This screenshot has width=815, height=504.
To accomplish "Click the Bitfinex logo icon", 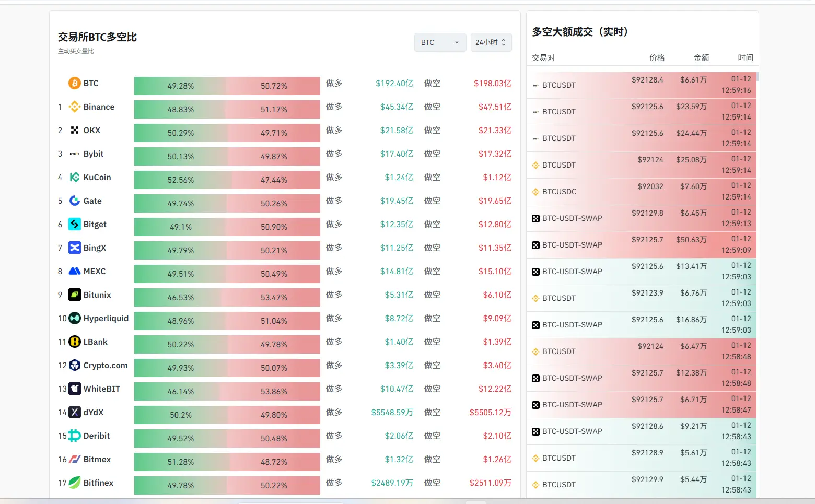I will (75, 483).
